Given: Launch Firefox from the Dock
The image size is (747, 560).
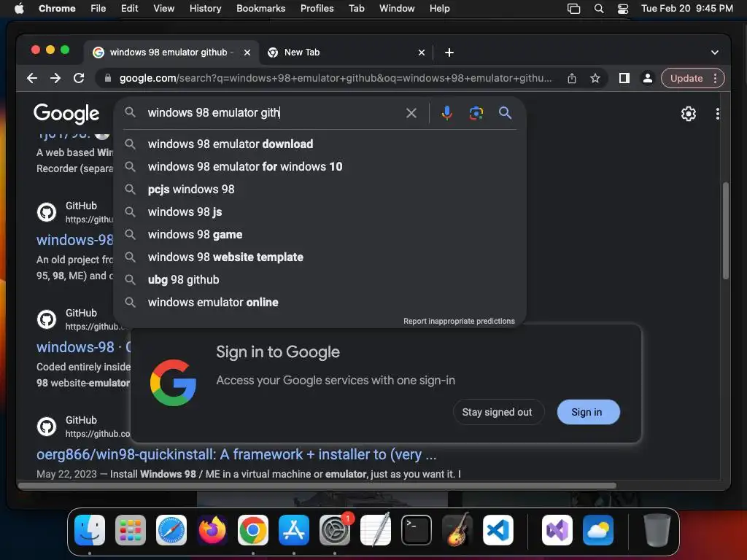Looking at the screenshot, I should 212,530.
